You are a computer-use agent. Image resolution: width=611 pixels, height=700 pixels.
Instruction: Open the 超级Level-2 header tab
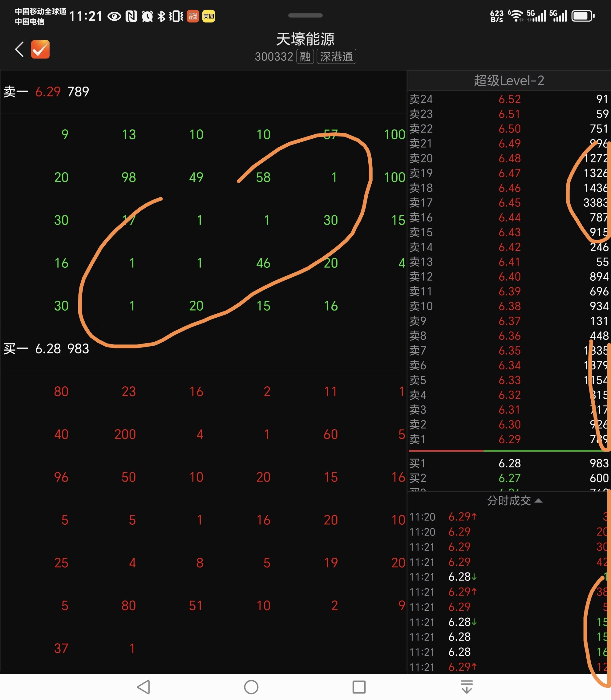pos(509,81)
